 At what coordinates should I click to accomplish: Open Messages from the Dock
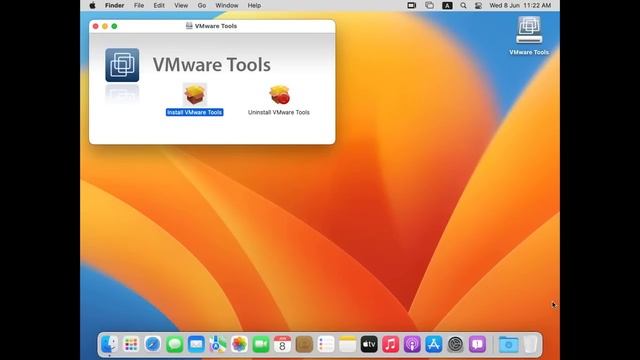pyautogui.click(x=174, y=344)
